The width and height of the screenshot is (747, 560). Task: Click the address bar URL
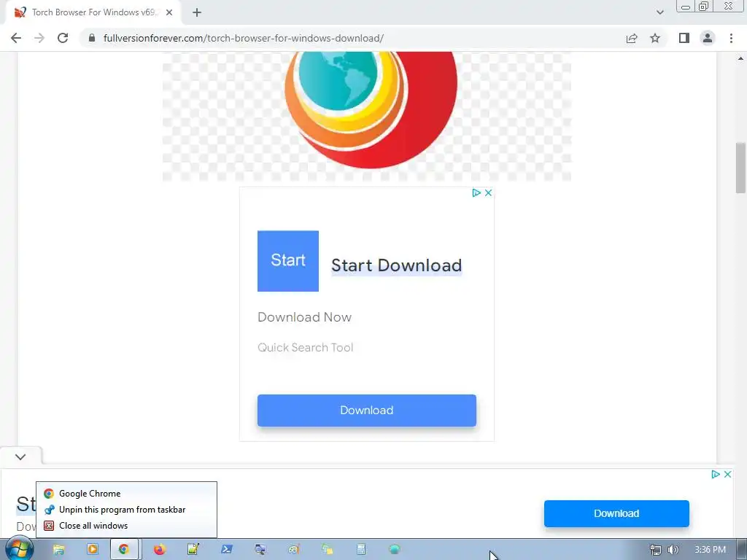pyautogui.click(x=244, y=38)
